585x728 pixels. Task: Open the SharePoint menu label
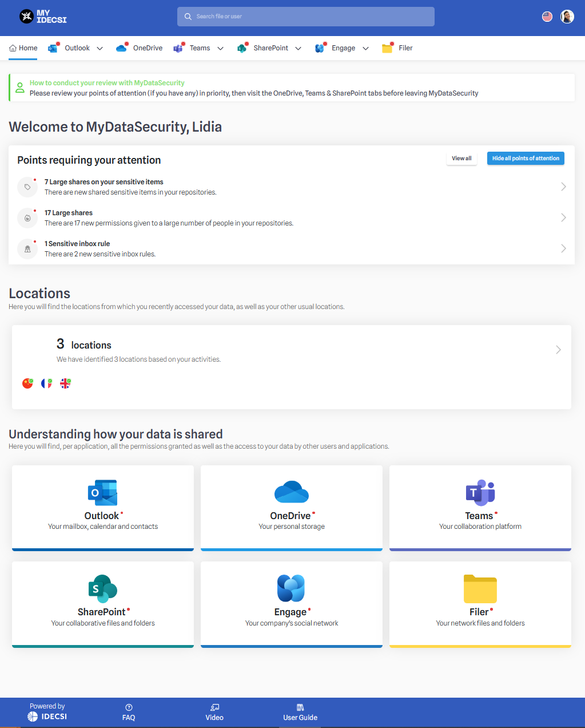[x=270, y=48]
